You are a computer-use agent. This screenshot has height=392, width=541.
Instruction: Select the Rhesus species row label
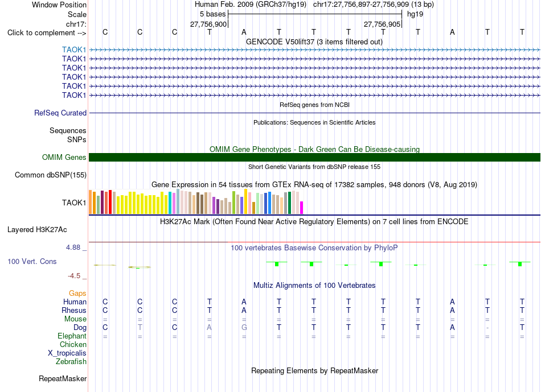pyautogui.click(x=74, y=311)
